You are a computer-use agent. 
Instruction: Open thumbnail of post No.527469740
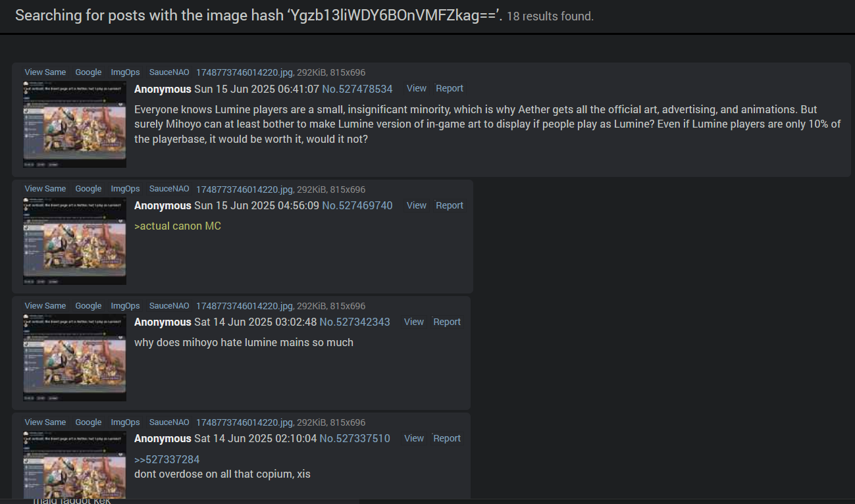pos(74,241)
